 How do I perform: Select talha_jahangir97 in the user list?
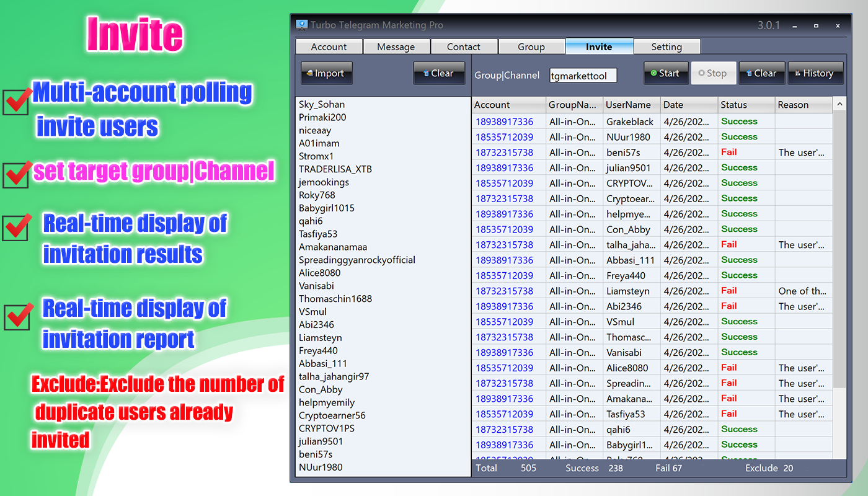coord(334,376)
